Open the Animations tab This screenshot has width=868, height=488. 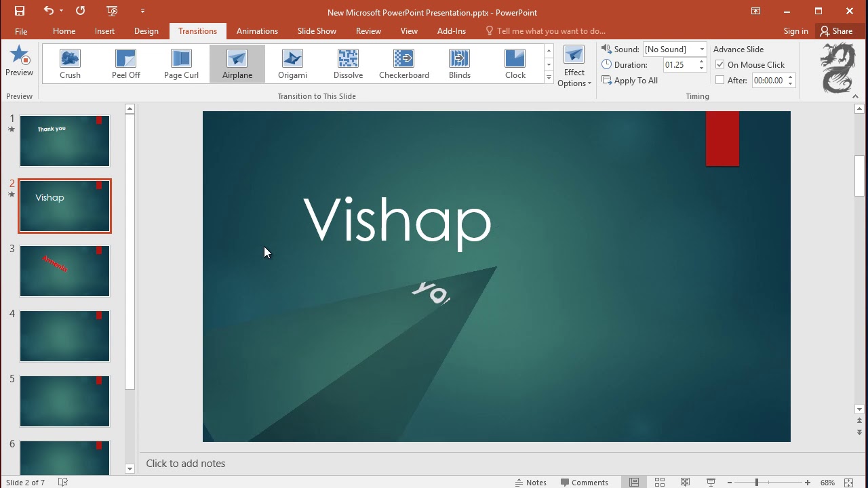pyautogui.click(x=257, y=31)
